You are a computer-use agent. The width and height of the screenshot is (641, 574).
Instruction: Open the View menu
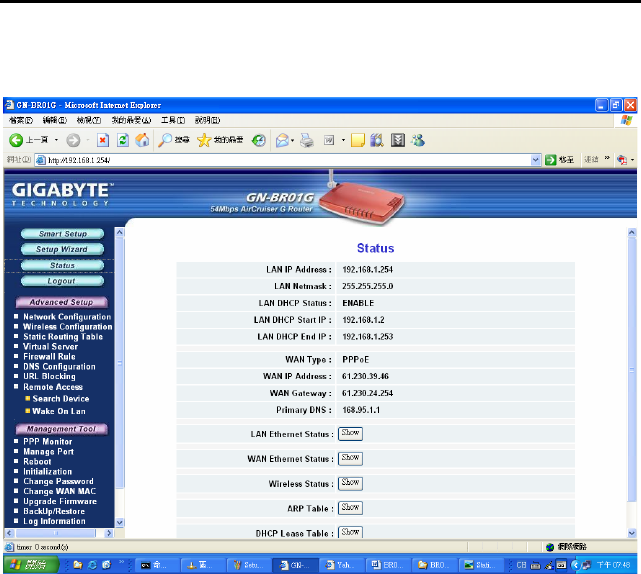(89, 120)
